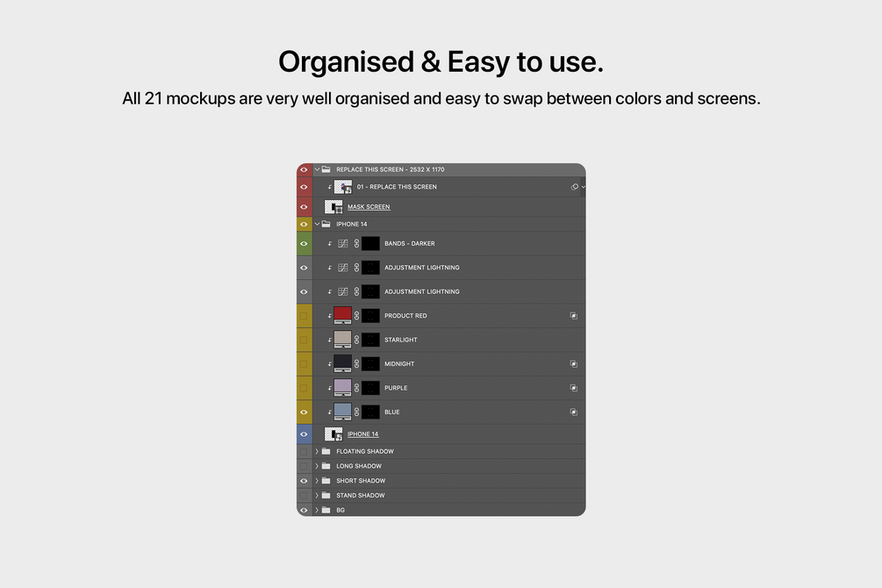
Task: Expand the Stand Shadow group
Action: tap(317, 495)
